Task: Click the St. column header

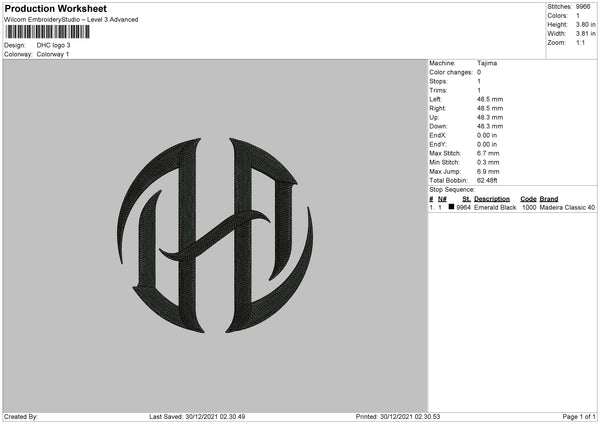Action: coord(466,199)
